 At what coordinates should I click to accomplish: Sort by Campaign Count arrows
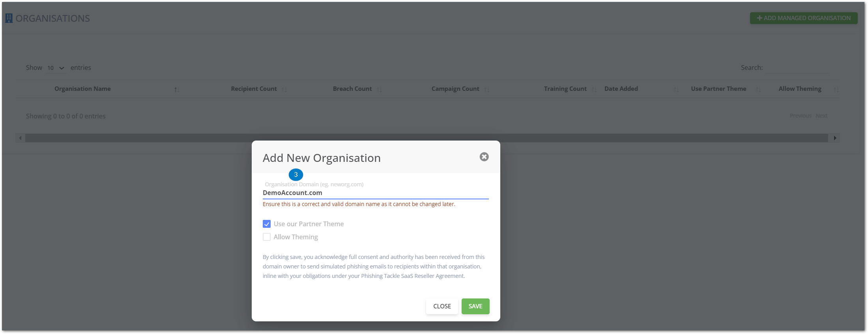tap(486, 90)
